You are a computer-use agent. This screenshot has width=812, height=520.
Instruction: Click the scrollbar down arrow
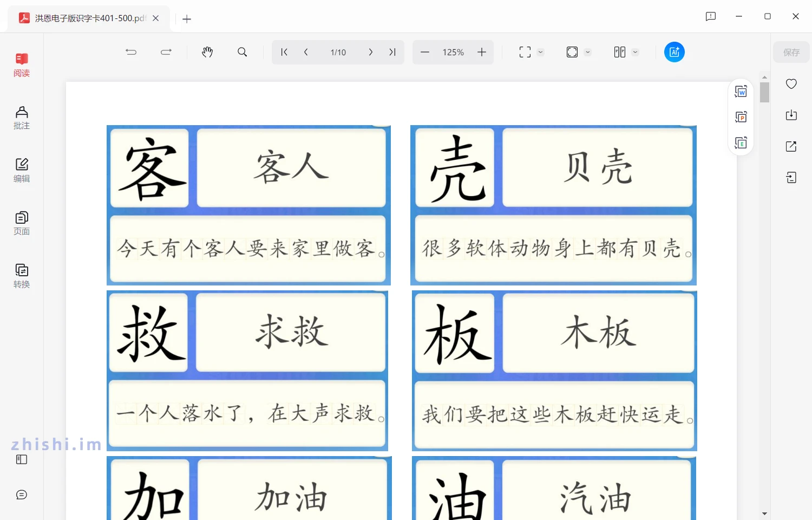764,513
